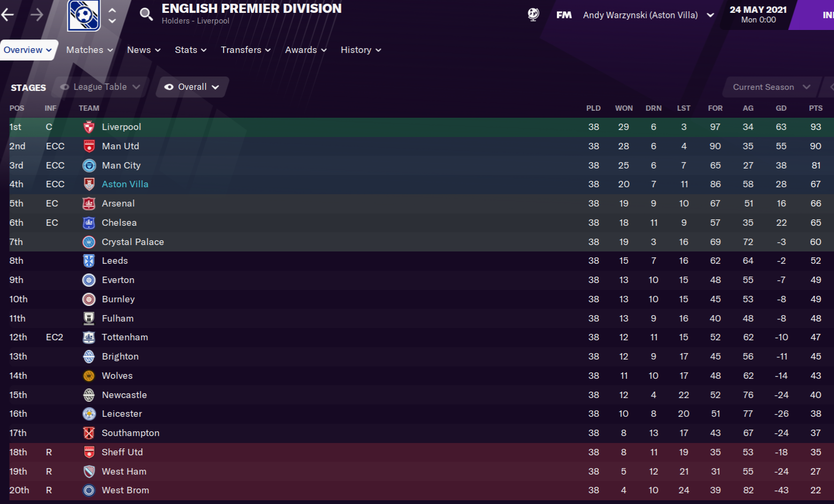Step competition selector up or down

pyautogui.click(x=112, y=15)
